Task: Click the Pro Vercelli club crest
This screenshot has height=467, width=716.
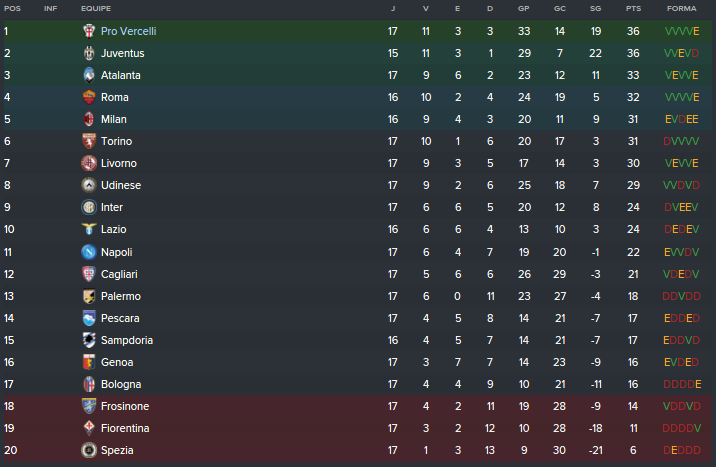Action: (x=89, y=31)
